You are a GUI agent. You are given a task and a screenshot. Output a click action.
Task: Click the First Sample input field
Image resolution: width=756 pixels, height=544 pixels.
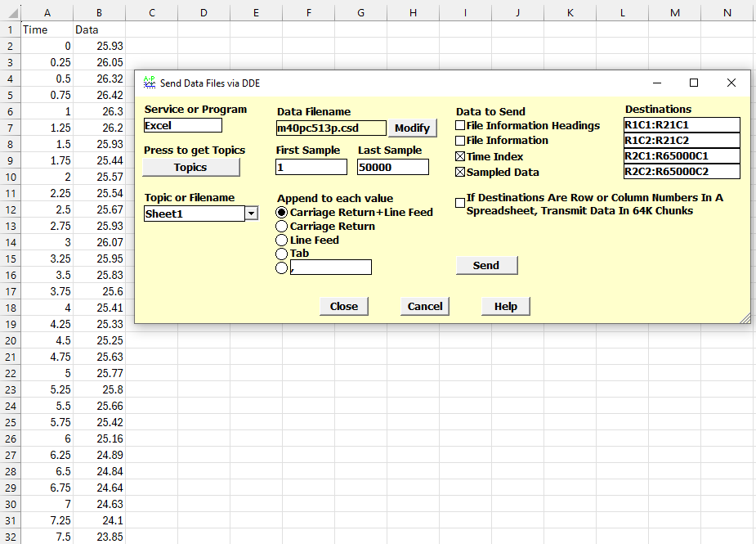pos(311,166)
